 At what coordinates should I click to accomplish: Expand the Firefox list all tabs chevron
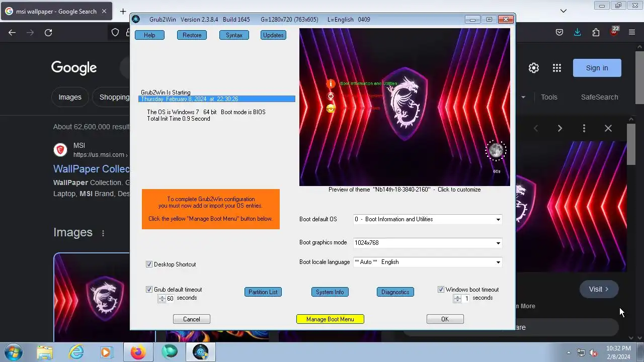point(563,11)
